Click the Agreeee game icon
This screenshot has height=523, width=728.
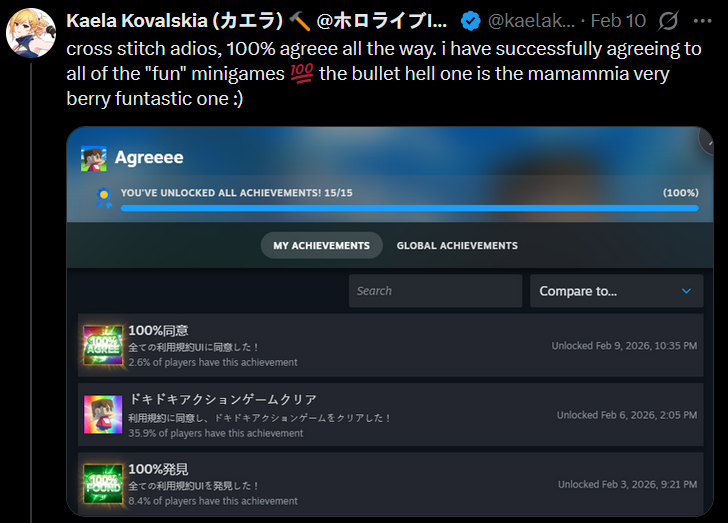tap(94, 158)
